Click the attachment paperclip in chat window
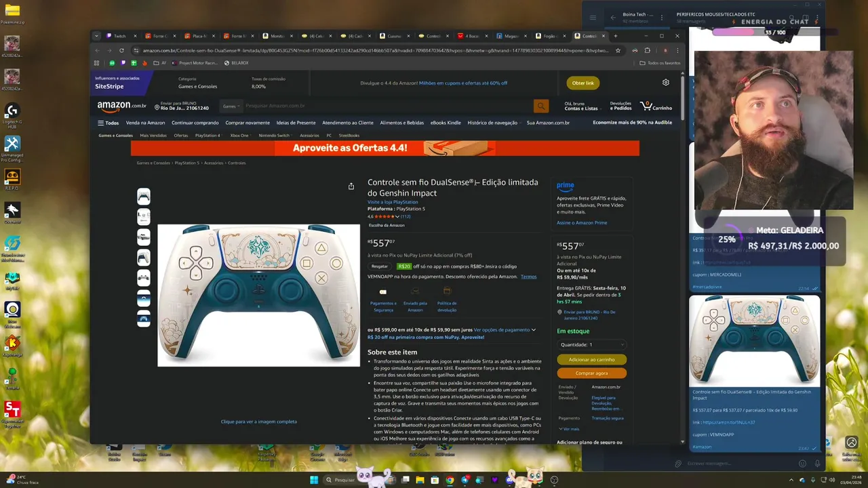868x488 pixels. click(x=677, y=464)
